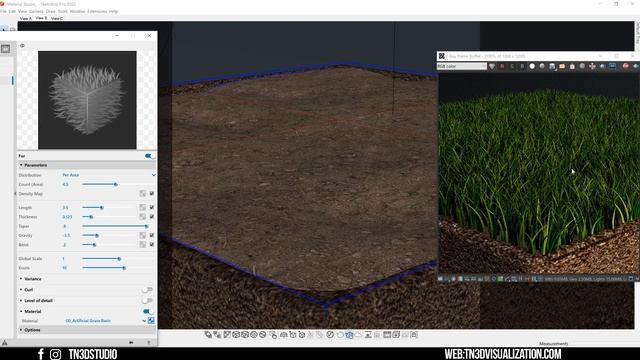This screenshot has width=640, height=360.
Task: Open the Camera menu
Action: click(x=36, y=11)
